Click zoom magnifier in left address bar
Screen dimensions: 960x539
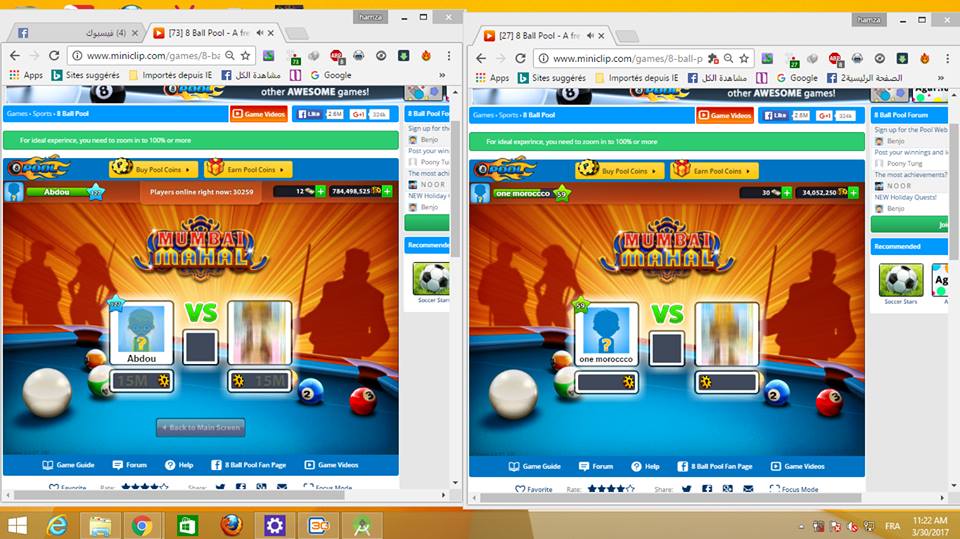coord(230,56)
